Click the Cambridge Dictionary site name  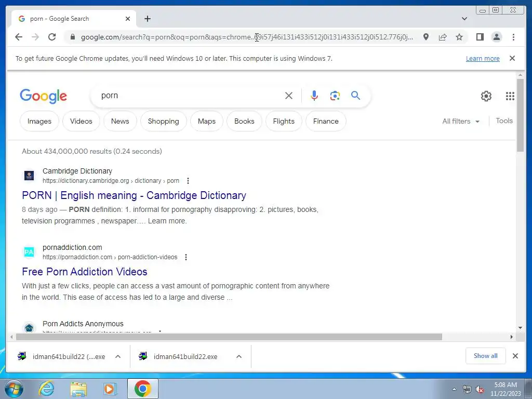[x=77, y=171]
